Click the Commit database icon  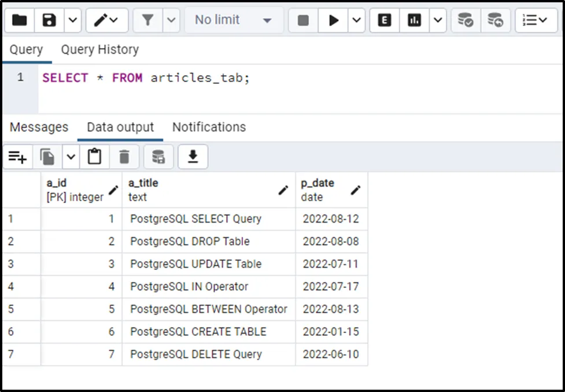[466, 20]
